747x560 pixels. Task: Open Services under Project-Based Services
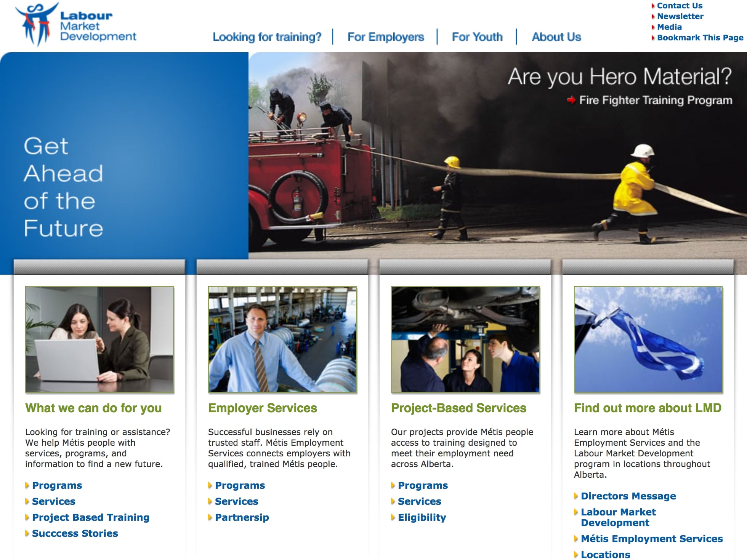click(x=420, y=501)
